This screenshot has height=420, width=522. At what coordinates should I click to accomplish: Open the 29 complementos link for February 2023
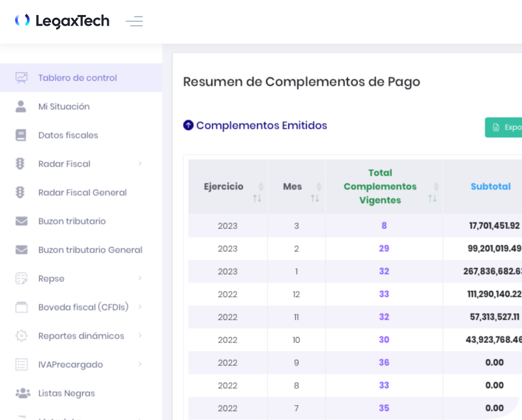[x=384, y=249]
